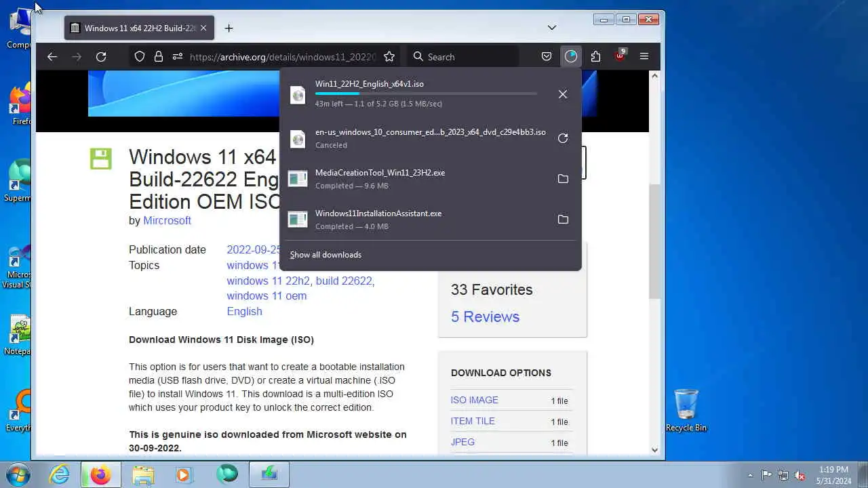Viewport: 868px width, 488px height.
Task: Open the English language link
Action: click(x=244, y=311)
